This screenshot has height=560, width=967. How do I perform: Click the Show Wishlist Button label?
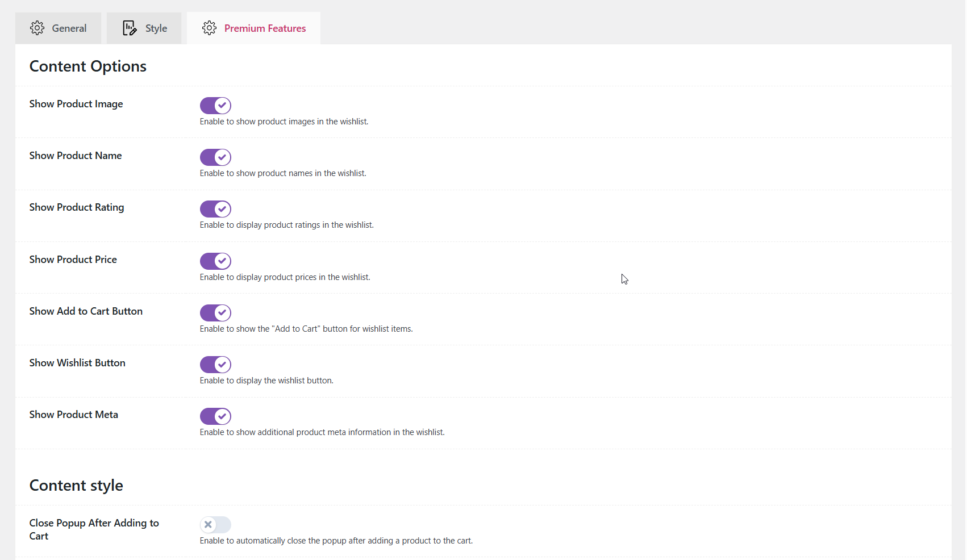click(x=77, y=363)
